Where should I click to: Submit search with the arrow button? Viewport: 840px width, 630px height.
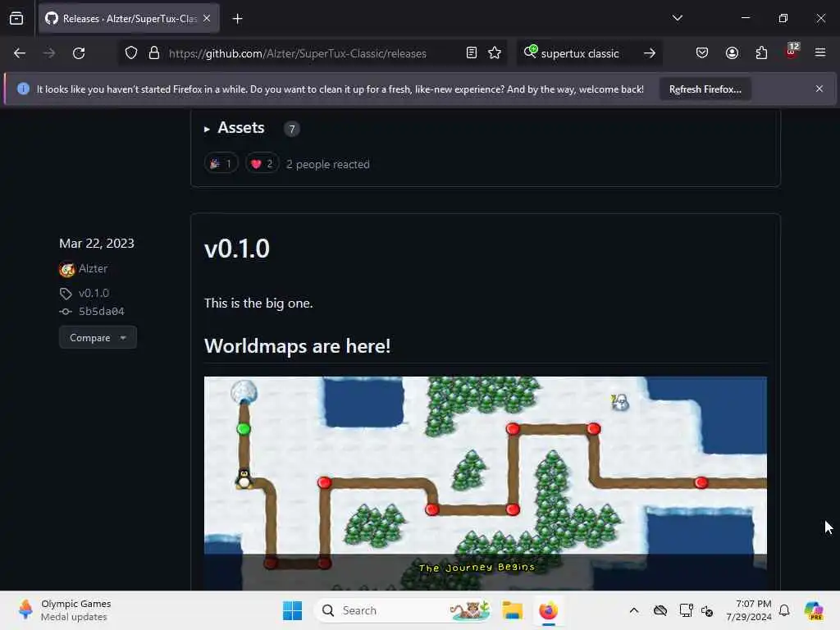point(650,53)
